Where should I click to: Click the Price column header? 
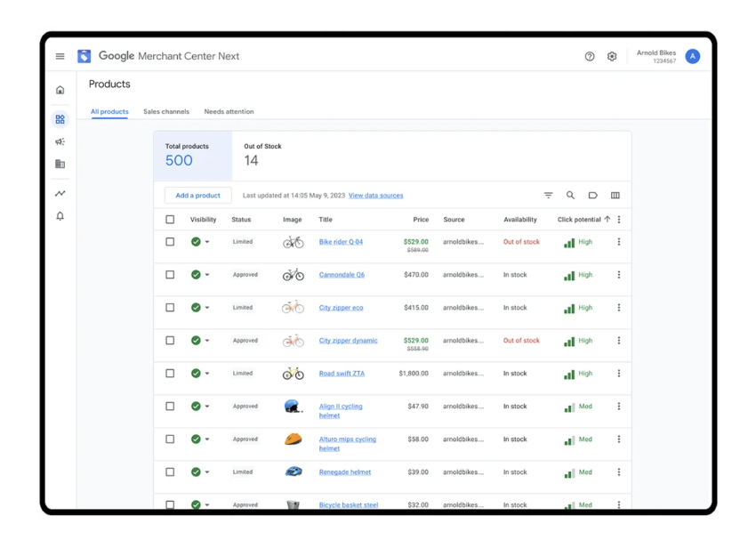[421, 220]
